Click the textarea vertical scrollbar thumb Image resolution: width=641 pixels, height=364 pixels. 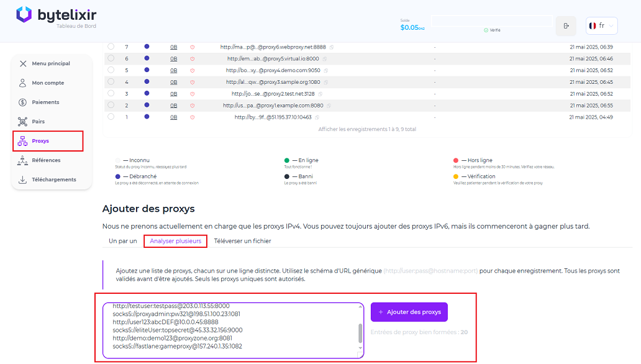click(360, 334)
